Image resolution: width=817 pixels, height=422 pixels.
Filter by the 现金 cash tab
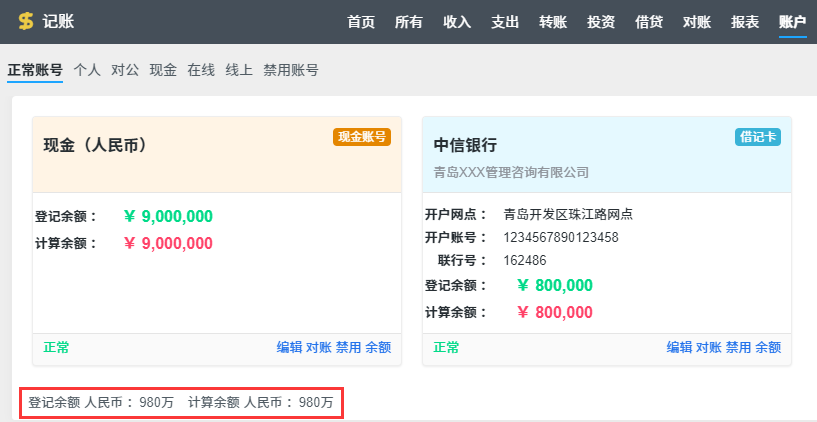(163, 70)
